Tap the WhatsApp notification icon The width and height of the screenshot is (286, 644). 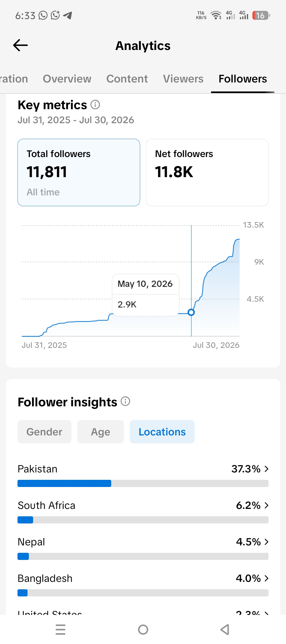[43, 15]
